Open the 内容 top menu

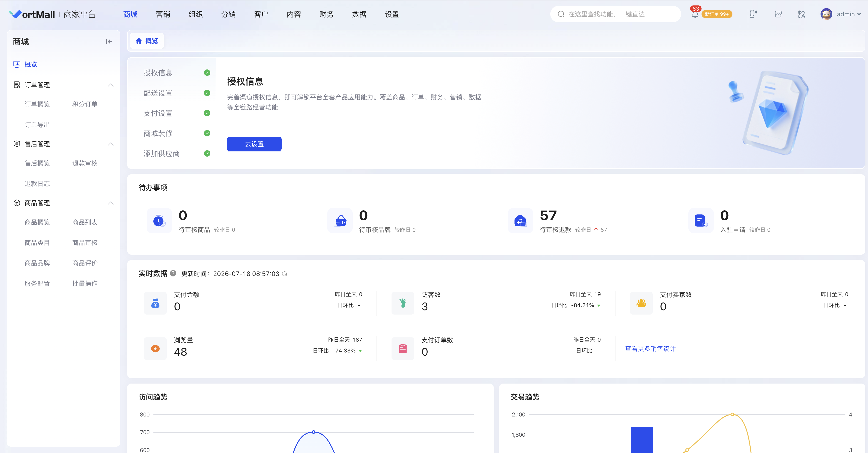pyautogui.click(x=294, y=14)
